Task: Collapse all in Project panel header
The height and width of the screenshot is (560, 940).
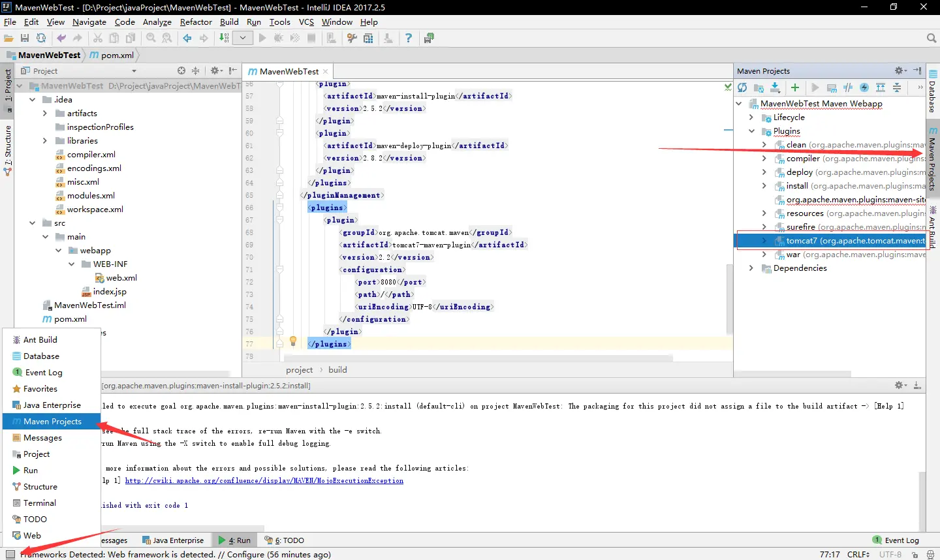Action: [195, 70]
